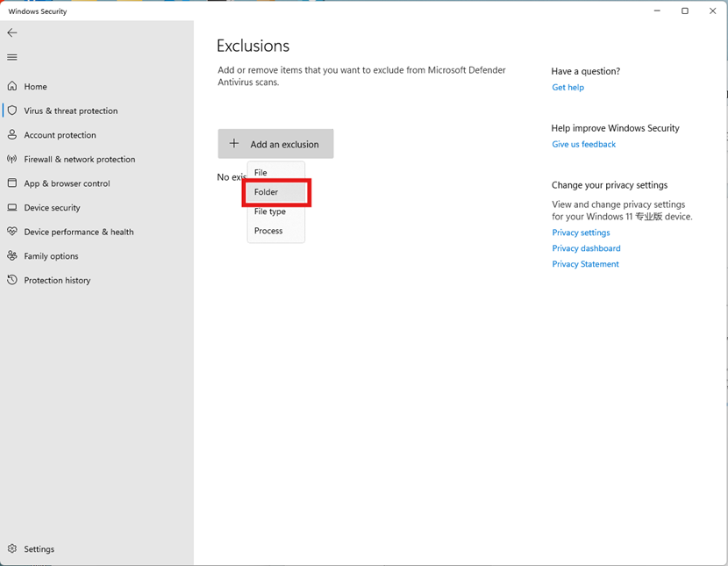
Task: Open the Get help link
Action: [x=567, y=87]
